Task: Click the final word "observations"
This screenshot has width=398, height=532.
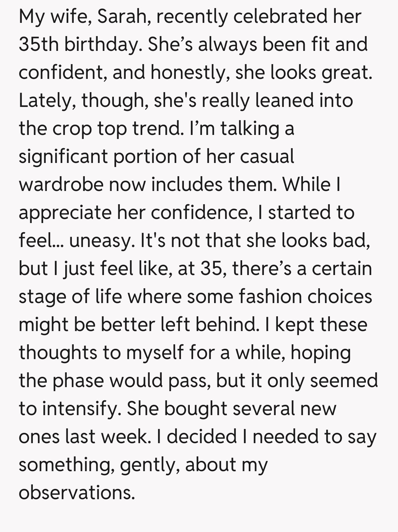Action: click(x=76, y=493)
